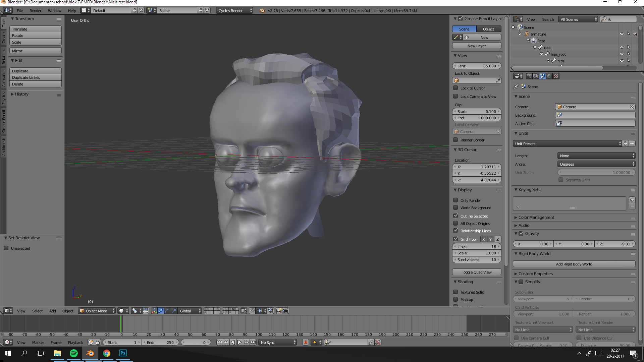Image resolution: width=644 pixels, height=362 pixels.
Task: Hide armature using its eye icon
Action: (622, 34)
